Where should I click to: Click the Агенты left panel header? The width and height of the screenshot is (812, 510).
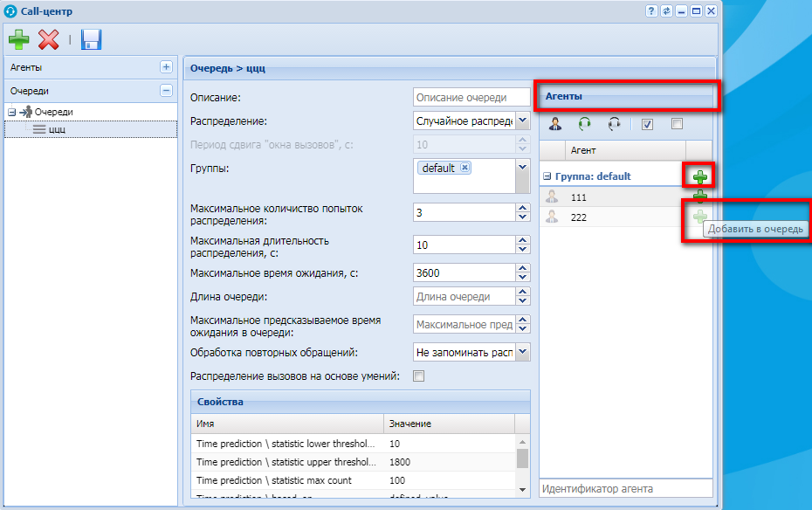pyautogui.click(x=91, y=67)
